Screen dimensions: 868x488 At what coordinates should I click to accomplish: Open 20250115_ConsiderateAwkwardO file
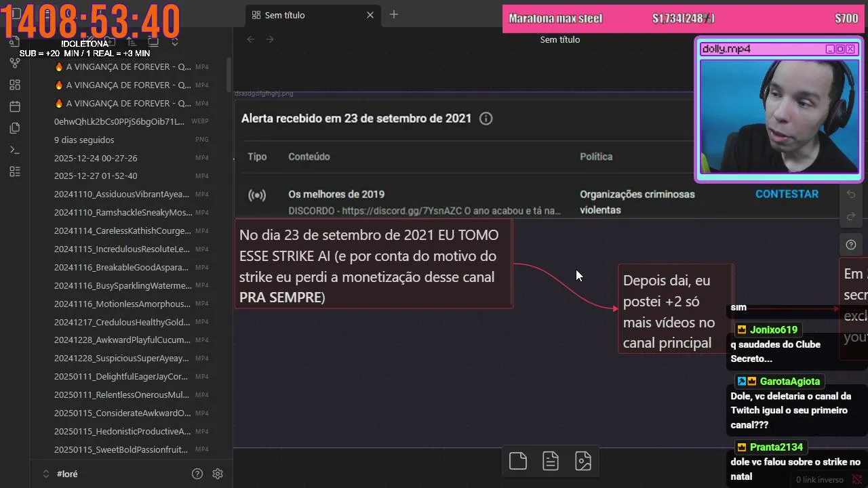point(123,413)
